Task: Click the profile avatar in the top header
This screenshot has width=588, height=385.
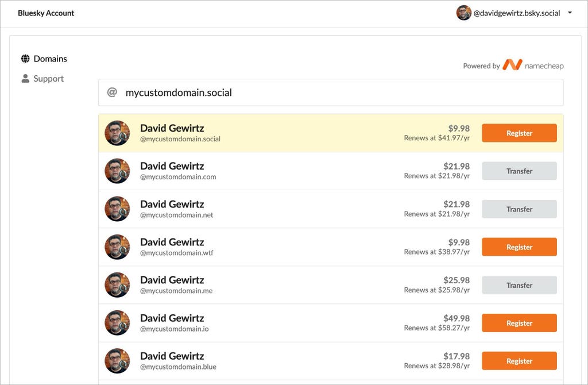Action: (x=463, y=13)
